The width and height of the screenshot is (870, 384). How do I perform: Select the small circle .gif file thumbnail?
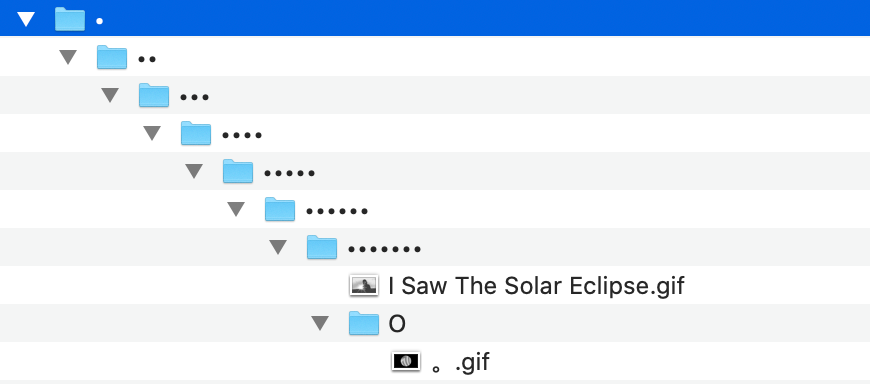tap(406, 361)
